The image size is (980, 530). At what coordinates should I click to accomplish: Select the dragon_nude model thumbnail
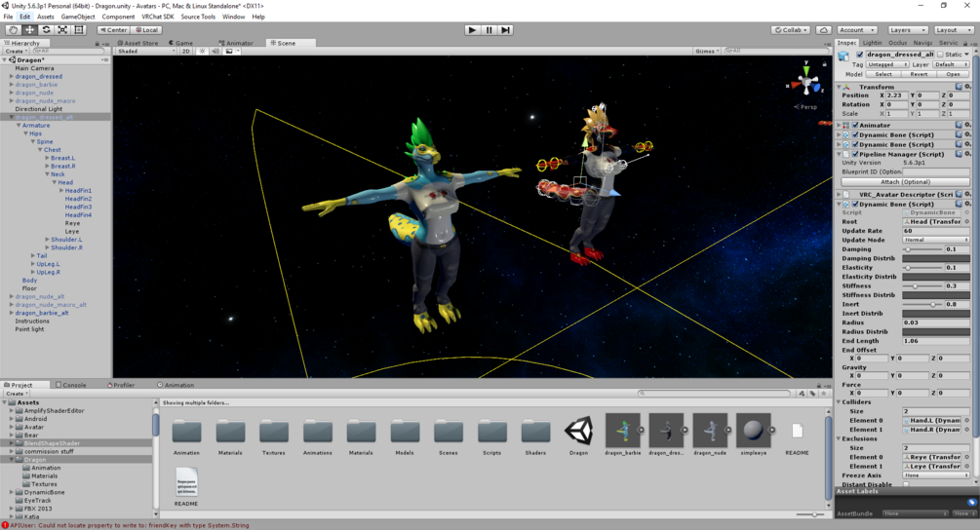point(710,430)
